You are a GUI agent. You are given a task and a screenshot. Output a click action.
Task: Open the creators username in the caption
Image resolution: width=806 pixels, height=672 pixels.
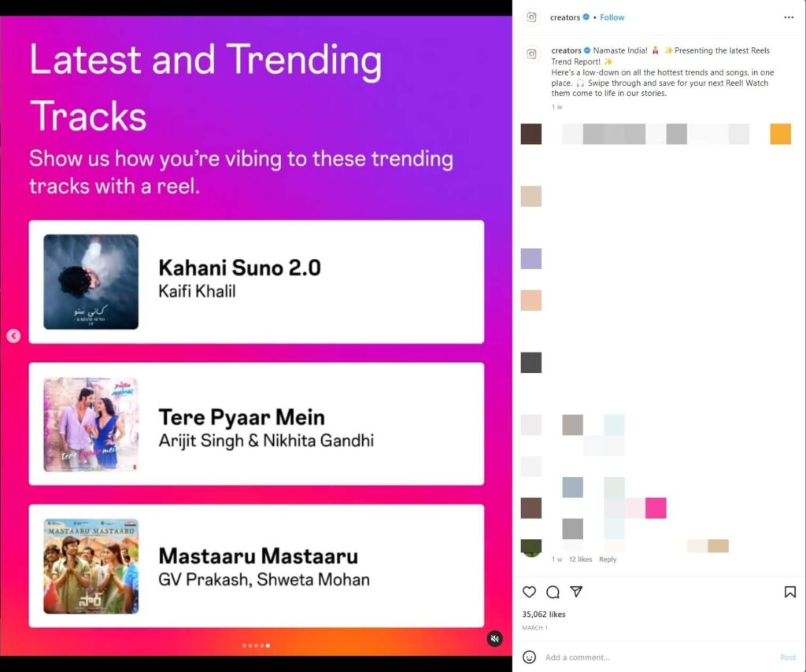[x=566, y=50]
